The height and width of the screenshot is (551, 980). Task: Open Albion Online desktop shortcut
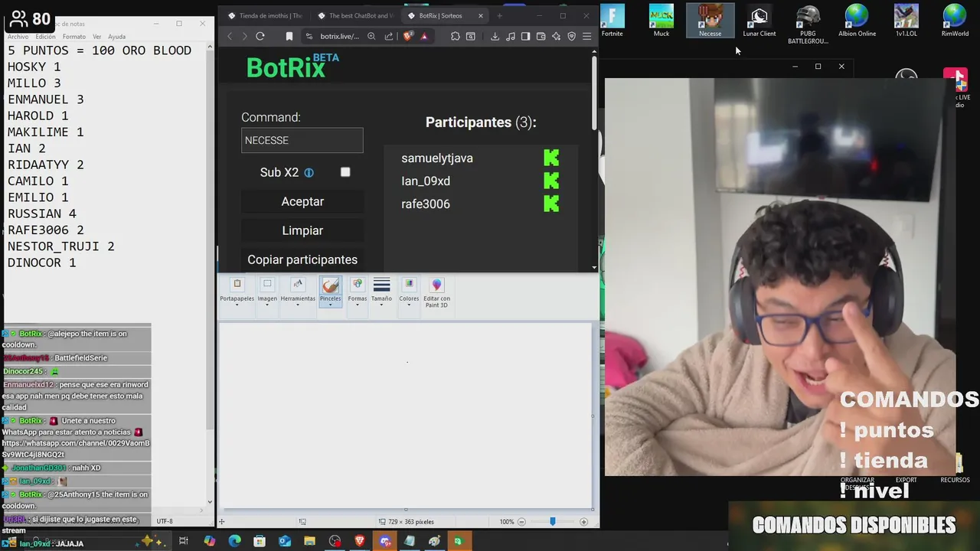(857, 21)
